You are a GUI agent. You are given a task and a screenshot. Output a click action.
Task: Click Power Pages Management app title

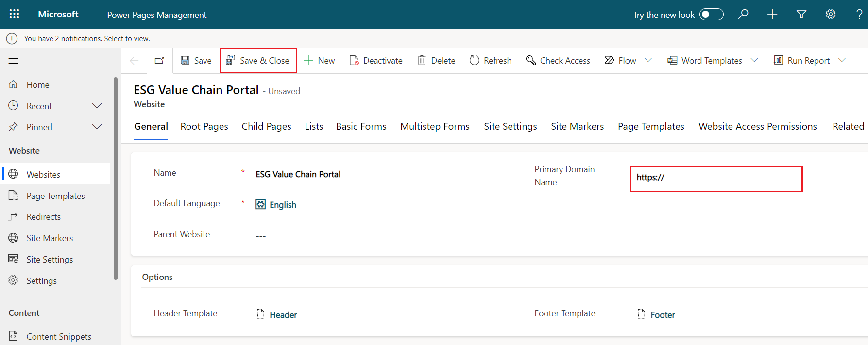157,15
